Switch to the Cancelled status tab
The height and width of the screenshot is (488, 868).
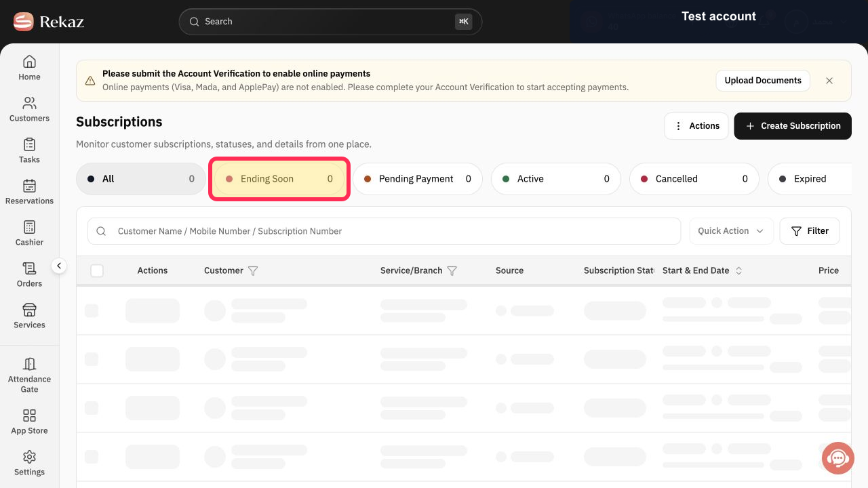[x=694, y=179]
